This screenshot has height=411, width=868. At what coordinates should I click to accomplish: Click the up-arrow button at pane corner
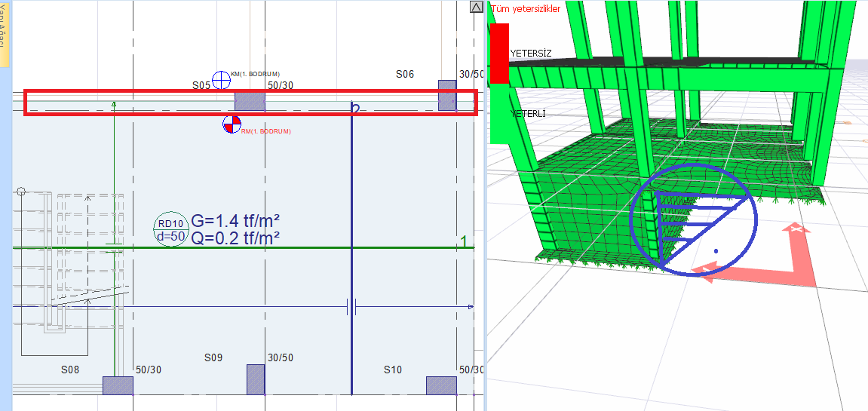tap(476, 8)
